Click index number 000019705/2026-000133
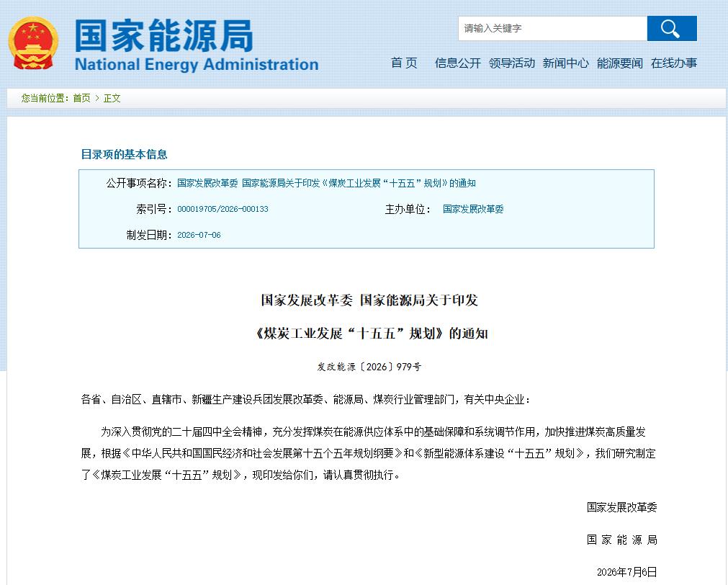Screen dimensions: 728x585 click(x=223, y=209)
